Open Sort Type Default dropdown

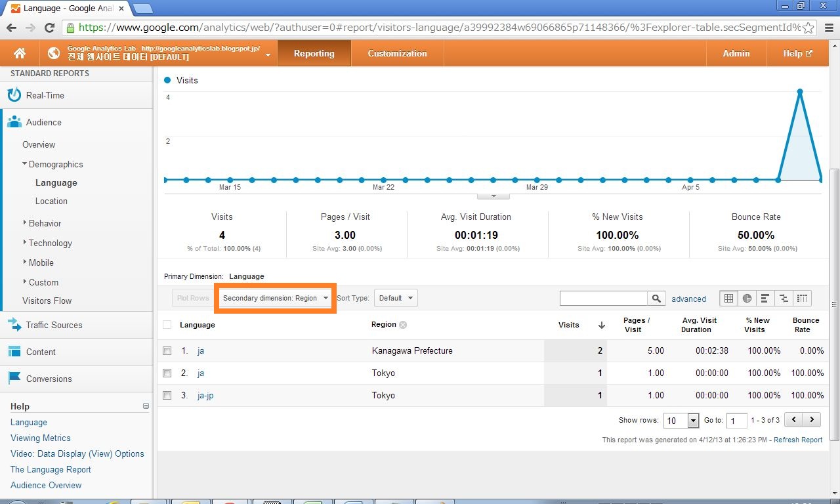click(x=396, y=298)
